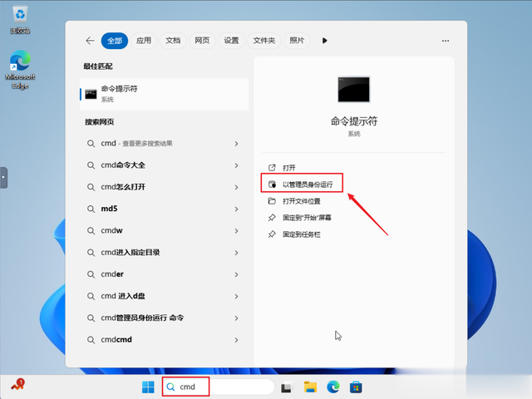Viewport: 532px width, 399px height.
Task: Click the shield icon beside 以管理员身份运行
Action: [x=272, y=185]
